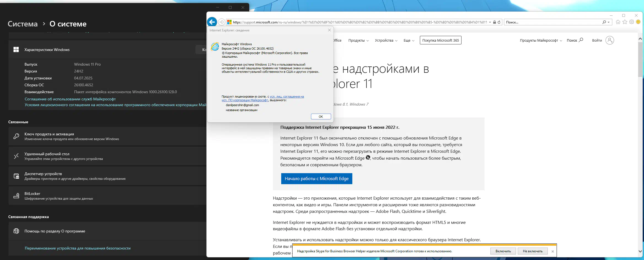Select the Взаимодействие package value text
The width and height of the screenshot is (644, 260).
(125, 92)
